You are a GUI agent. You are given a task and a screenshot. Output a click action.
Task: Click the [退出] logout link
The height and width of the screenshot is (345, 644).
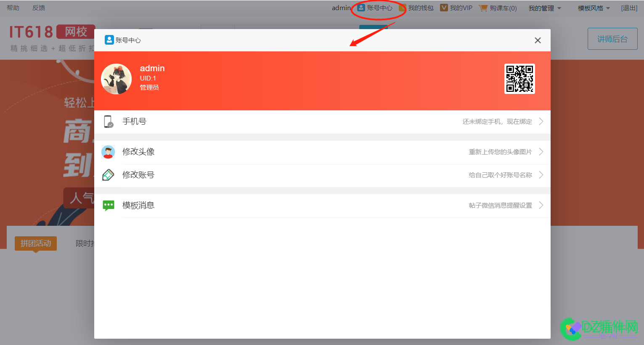tap(629, 8)
